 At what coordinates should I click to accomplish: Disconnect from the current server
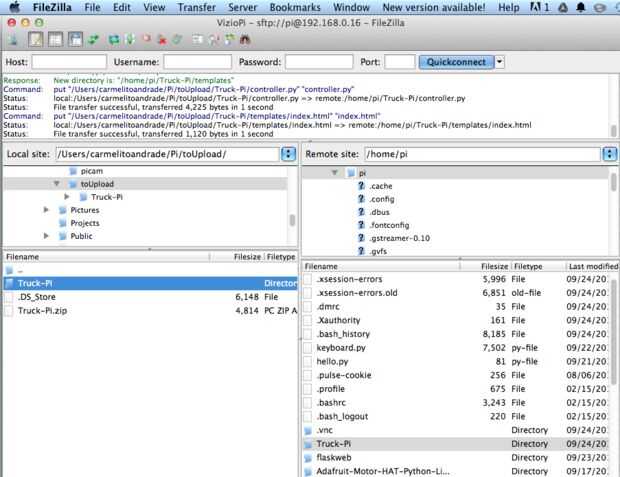[162, 40]
